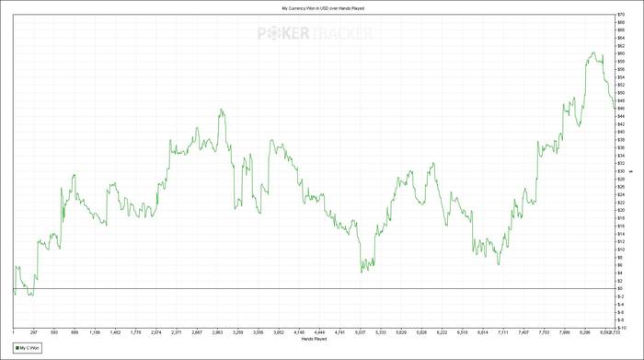Image resolution: width=644 pixels, height=360 pixels.
Task: Click the x-axis tick label 297
Action: (34, 332)
